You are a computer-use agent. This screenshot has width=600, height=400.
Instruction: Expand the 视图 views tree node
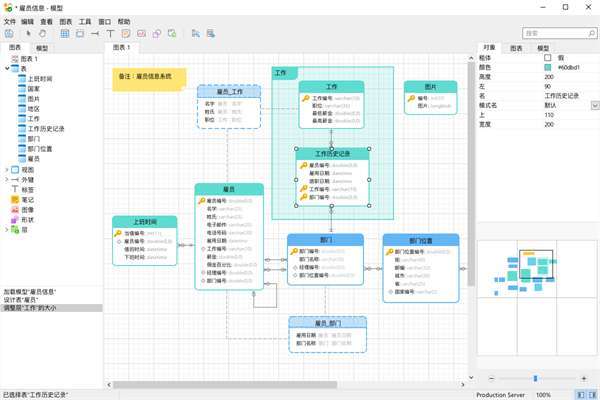(7, 170)
